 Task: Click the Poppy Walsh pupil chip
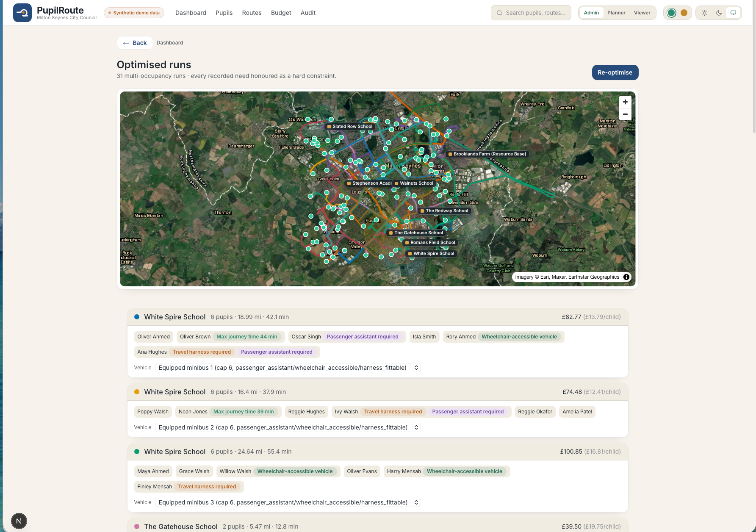153,412
